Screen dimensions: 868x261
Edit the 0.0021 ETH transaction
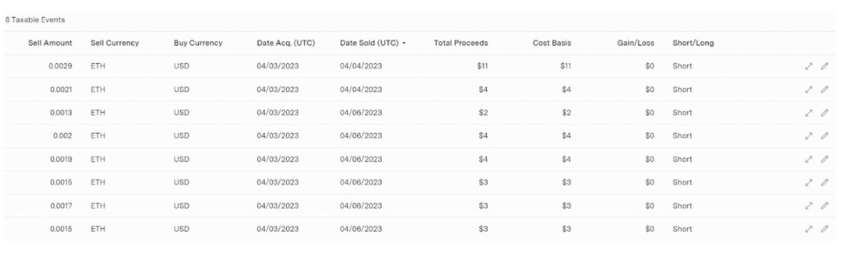[x=825, y=89]
